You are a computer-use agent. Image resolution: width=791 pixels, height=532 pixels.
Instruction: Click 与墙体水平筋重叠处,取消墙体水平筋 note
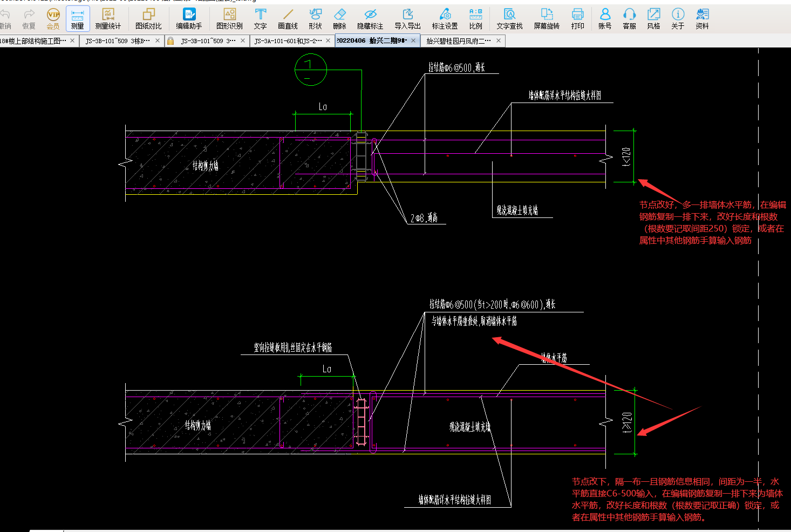click(x=474, y=321)
